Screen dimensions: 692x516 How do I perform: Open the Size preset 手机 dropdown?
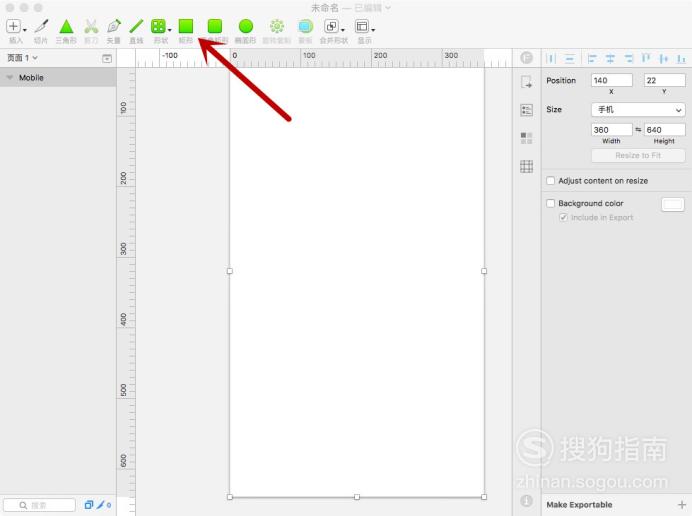(x=638, y=109)
